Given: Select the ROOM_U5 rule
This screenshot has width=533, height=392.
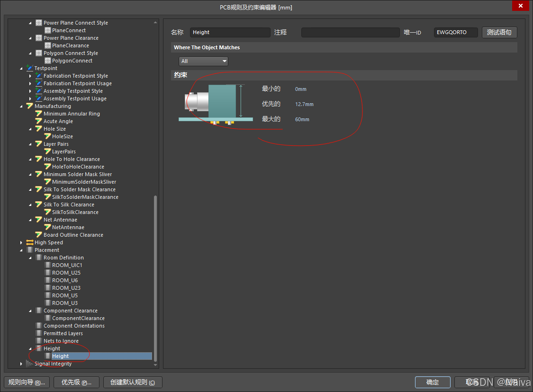Looking at the screenshot, I should 65,295.
